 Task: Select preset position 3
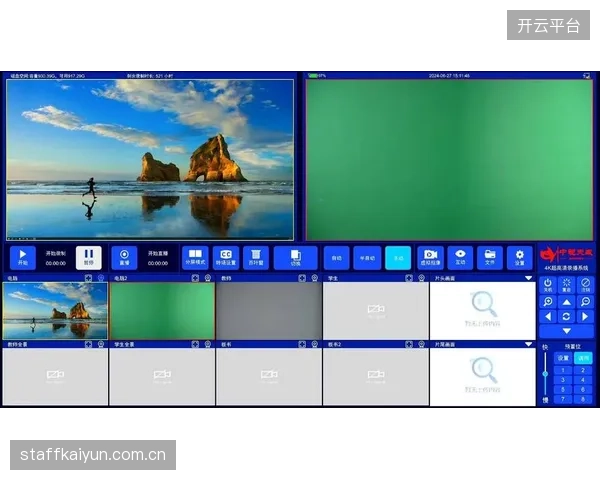tap(563, 380)
